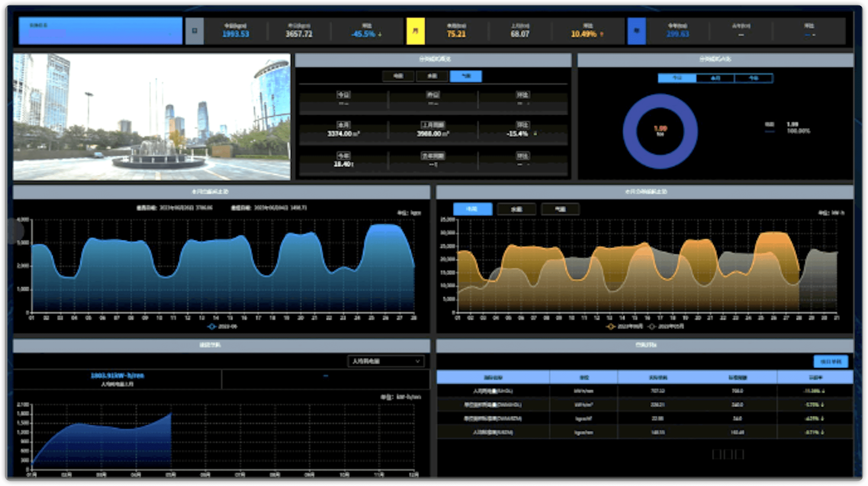Click the gray day badge beside 1993.53
Image resolution: width=868 pixels, height=486 pixels.
(195, 31)
